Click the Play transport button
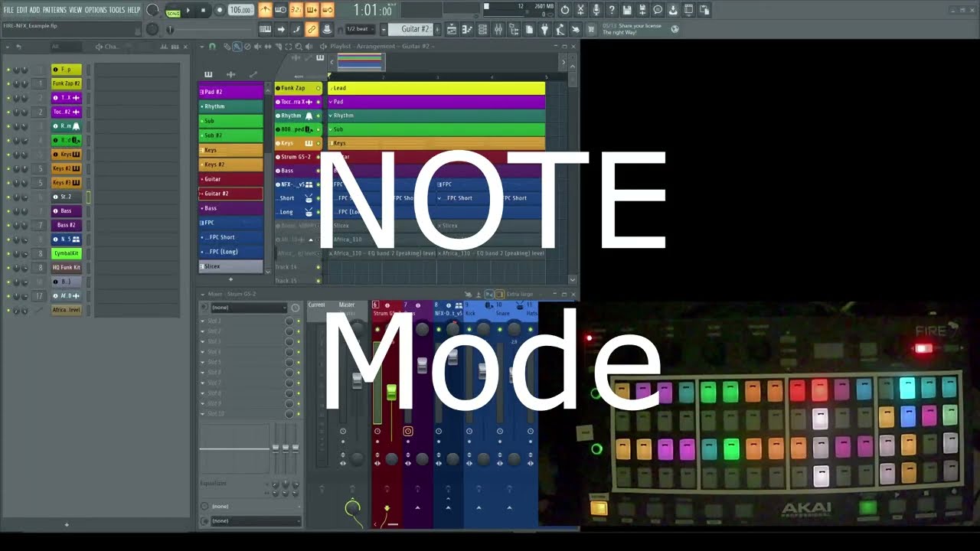 coord(188,11)
